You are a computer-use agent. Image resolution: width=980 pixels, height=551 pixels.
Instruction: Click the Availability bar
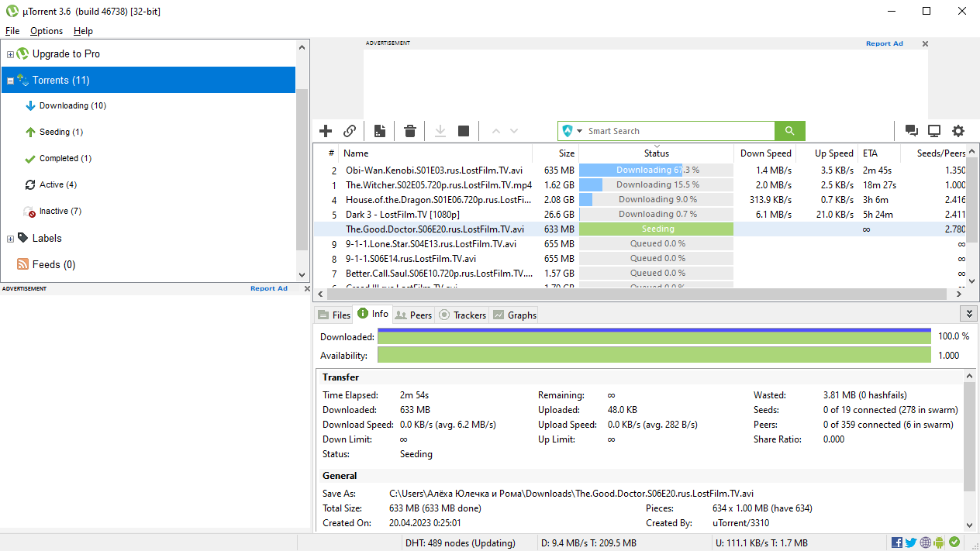pos(654,355)
